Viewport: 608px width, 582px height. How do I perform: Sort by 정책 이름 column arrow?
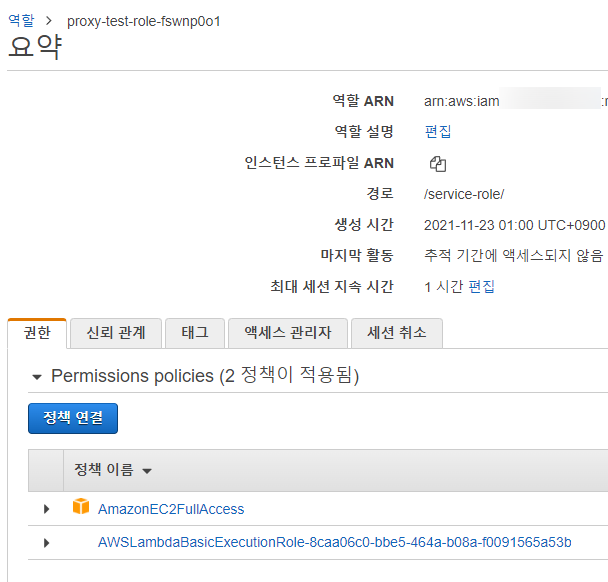click(148, 471)
